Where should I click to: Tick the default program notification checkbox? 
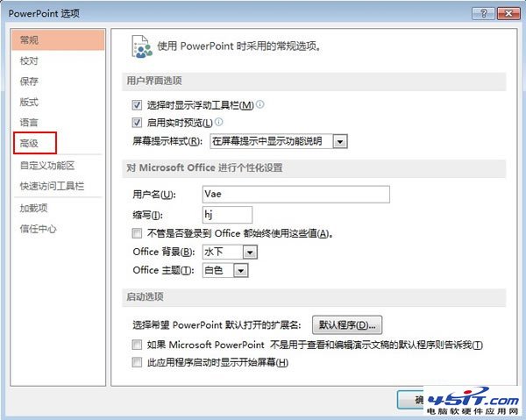[x=137, y=345]
